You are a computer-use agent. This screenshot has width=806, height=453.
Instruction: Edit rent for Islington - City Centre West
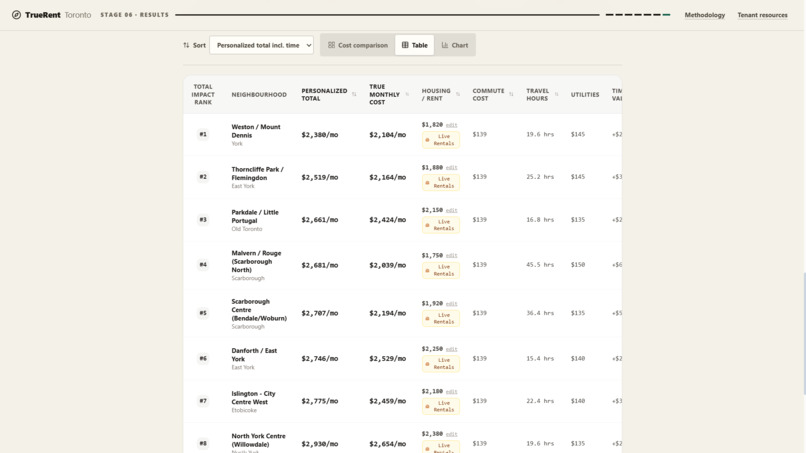pyautogui.click(x=451, y=392)
